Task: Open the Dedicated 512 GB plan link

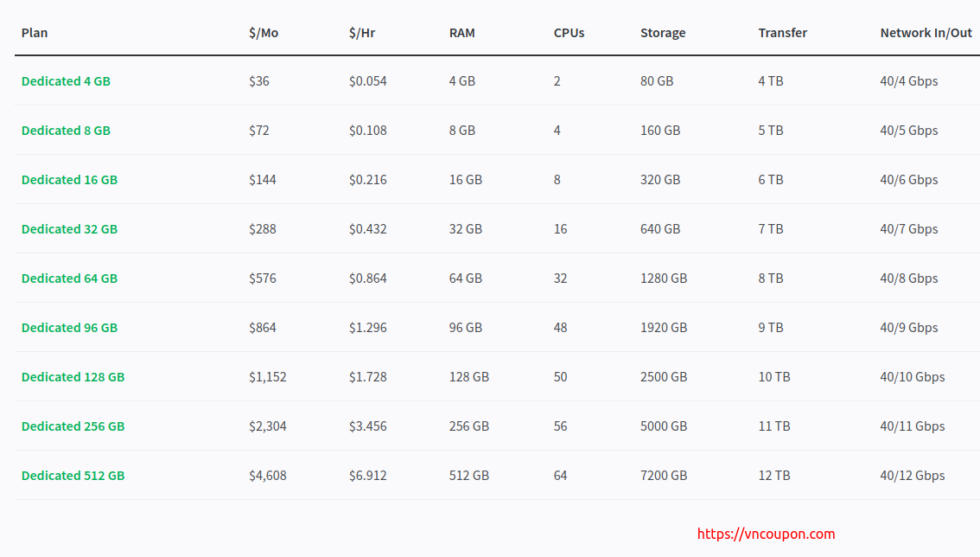Action: click(x=73, y=476)
